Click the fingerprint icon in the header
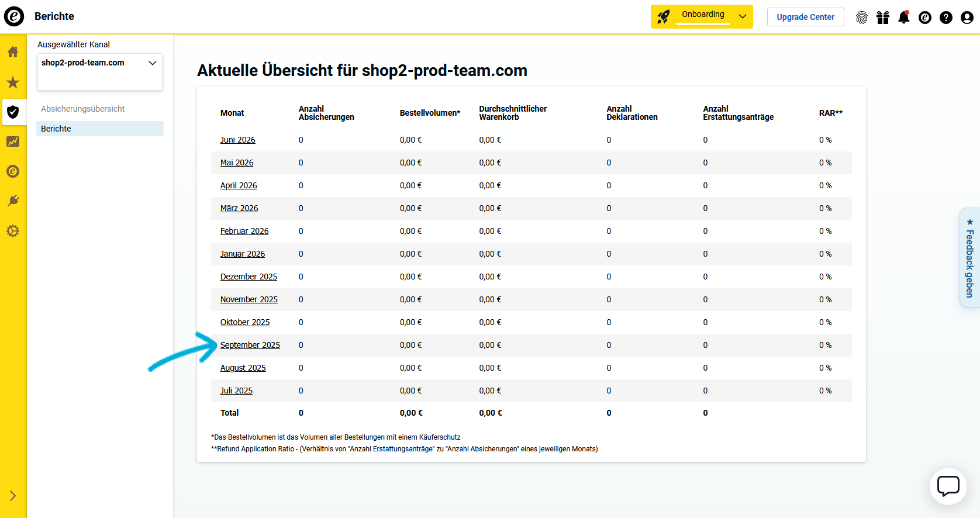 862,18
